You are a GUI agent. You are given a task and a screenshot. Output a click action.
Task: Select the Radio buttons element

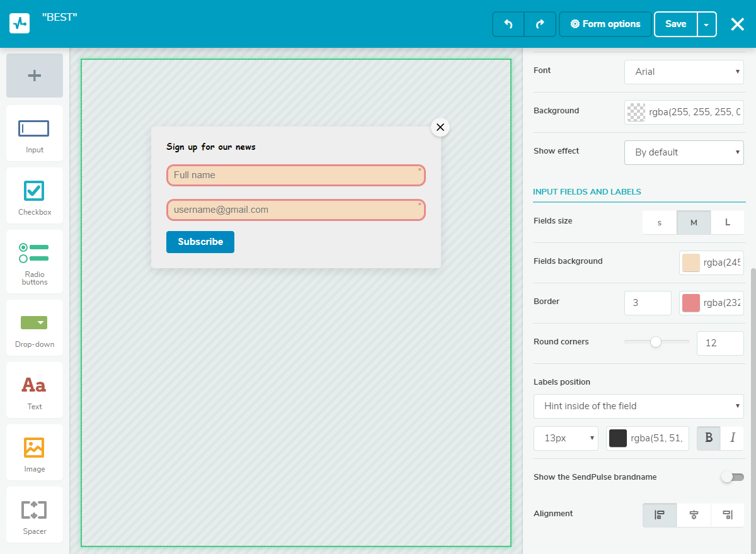pos(34,261)
